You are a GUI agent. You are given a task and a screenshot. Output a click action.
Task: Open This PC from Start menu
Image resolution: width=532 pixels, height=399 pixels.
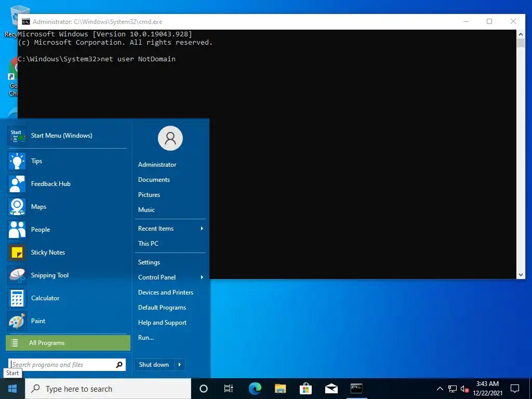pyautogui.click(x=148, y=244)
